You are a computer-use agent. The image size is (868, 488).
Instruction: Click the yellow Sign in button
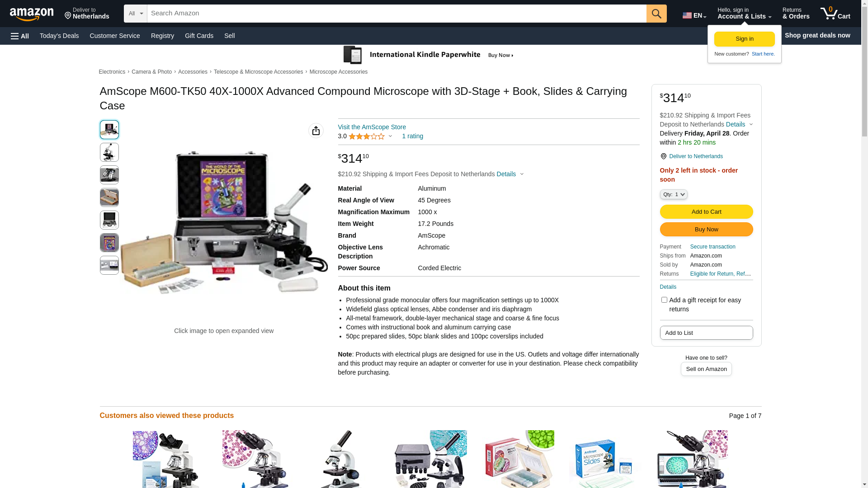pos(744,39)
